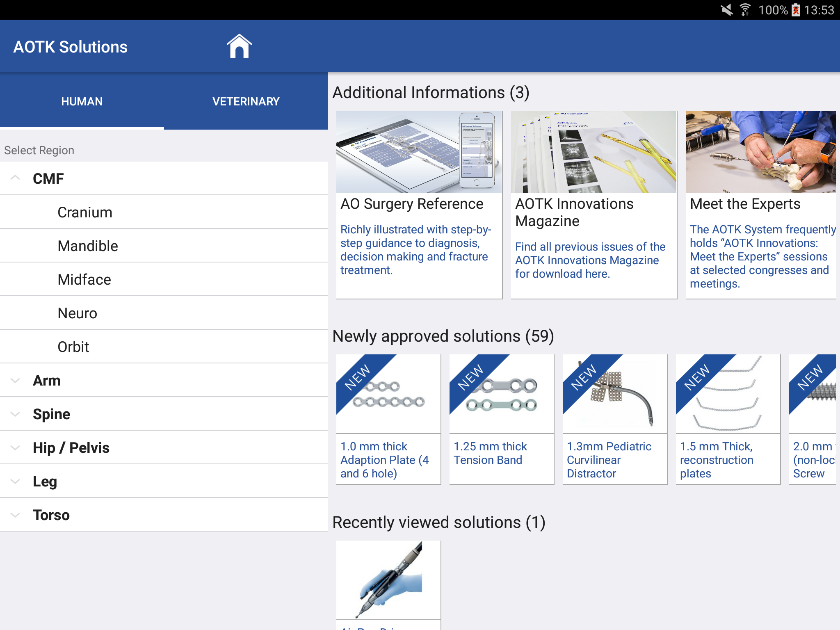
Task: Open Meet the Experts title
Action: click(745, 204)
